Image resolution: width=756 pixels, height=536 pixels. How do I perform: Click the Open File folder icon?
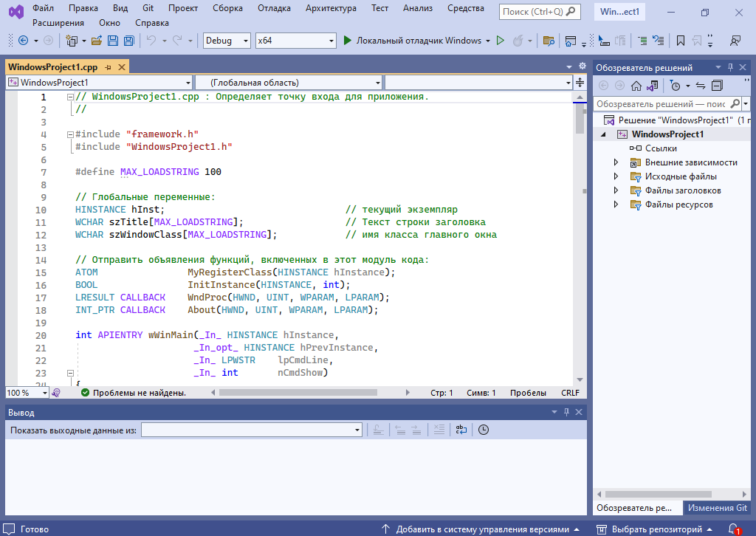point(96,41)
